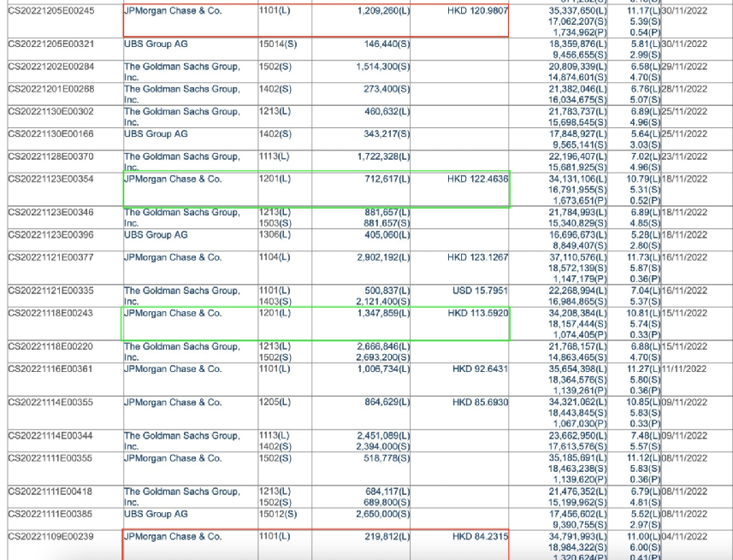
Task: Click the date 23/11/2022
Action: point(685,156)
